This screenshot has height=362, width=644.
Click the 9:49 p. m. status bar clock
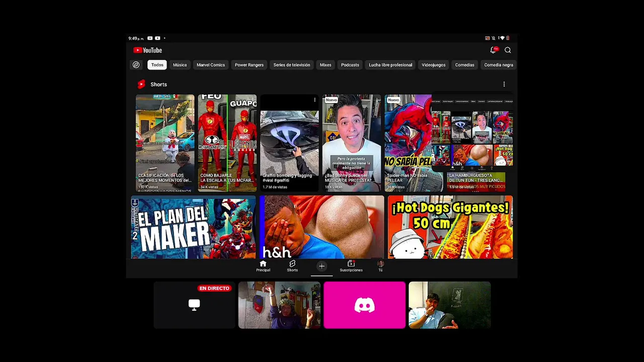[136, 38]
